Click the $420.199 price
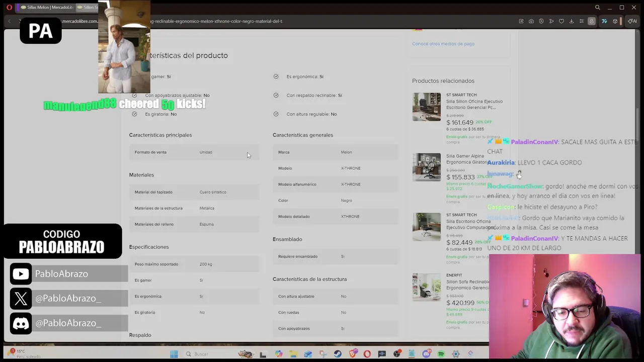 point(460,303)
